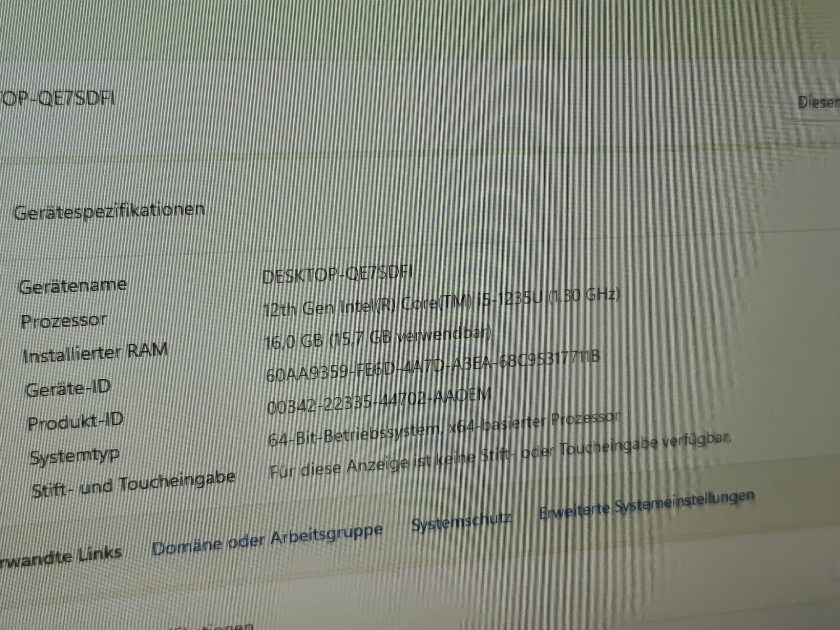The width and height of the screenshot is (840, 630).
Task: Select the Produkt-ID value 00342-22335-44702-AAOEM
Action: coord(379,401)
